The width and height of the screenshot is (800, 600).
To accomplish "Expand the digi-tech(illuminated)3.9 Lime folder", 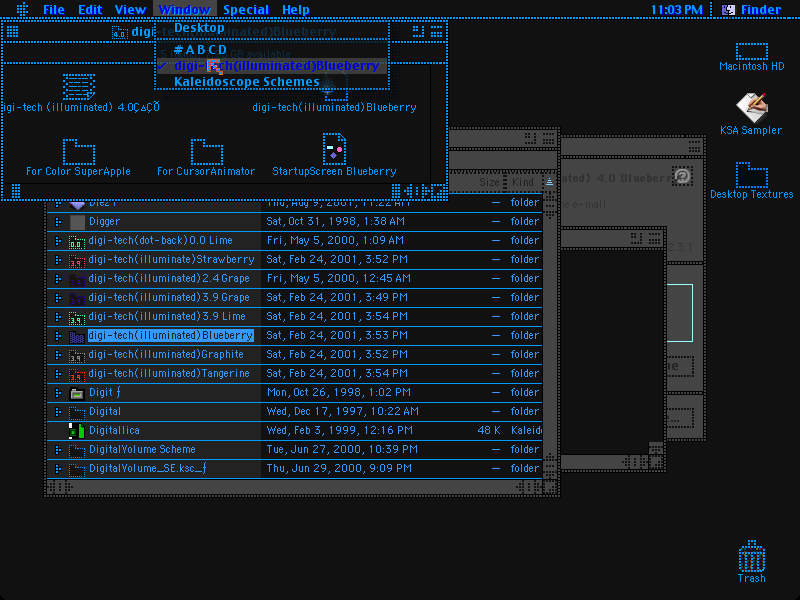I will coord(58,317).
